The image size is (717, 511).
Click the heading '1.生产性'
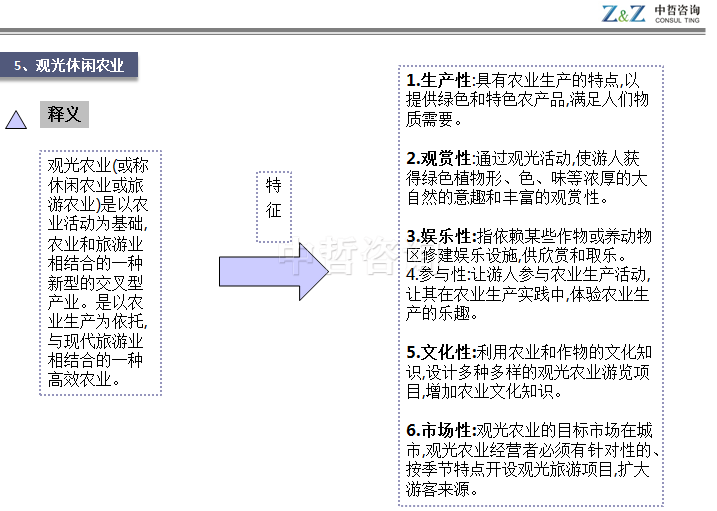point(439,80)
